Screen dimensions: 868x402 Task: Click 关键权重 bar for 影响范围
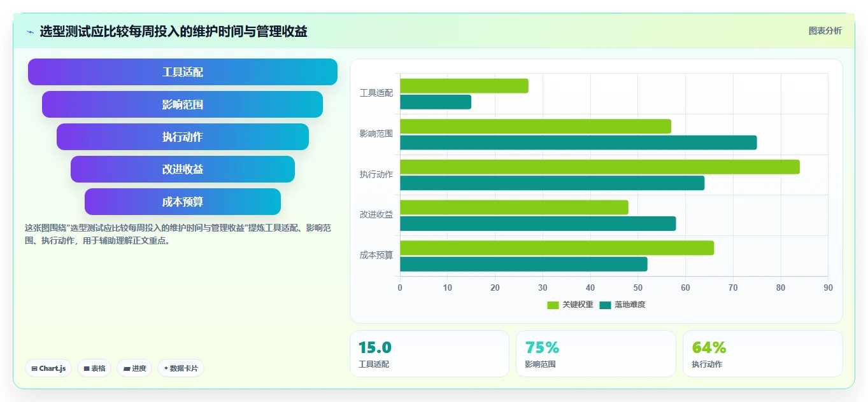click(x=536, y=126)
